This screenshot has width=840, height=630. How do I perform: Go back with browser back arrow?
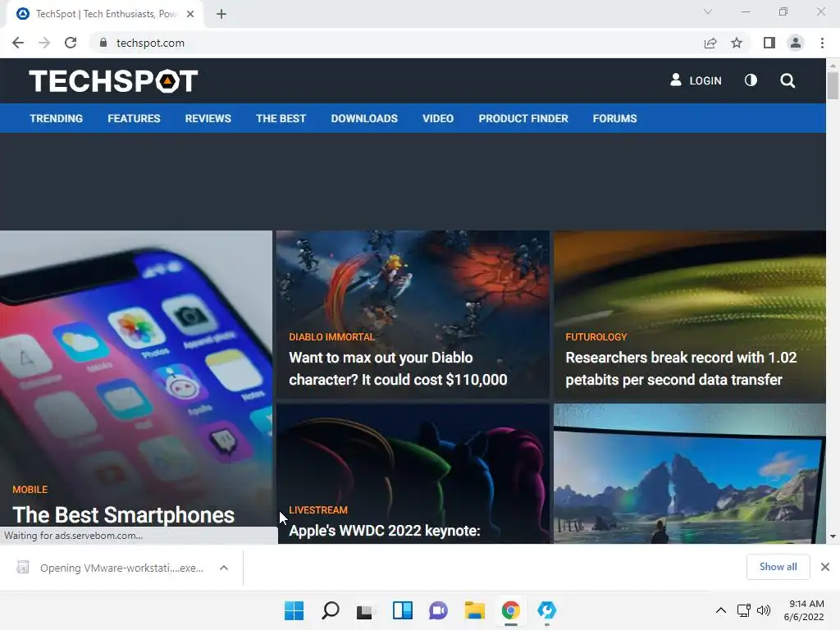tap(18, 43)
